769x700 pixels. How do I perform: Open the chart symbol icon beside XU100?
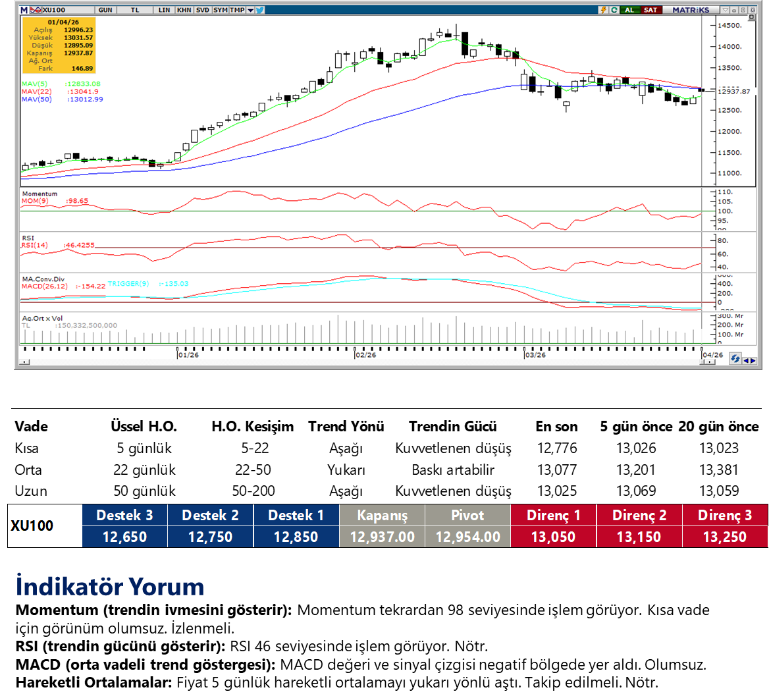pyautogui.click(x=37, y=10)
